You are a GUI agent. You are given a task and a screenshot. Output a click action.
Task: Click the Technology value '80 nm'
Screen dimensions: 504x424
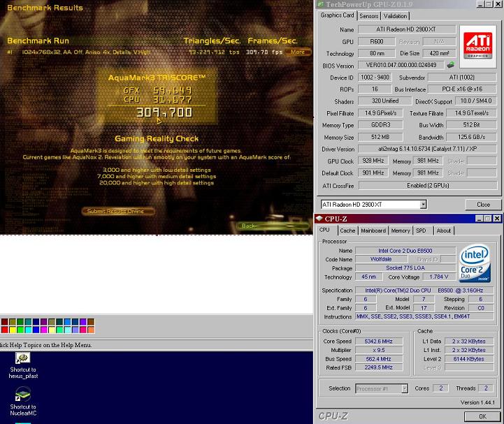click(376, 53)
